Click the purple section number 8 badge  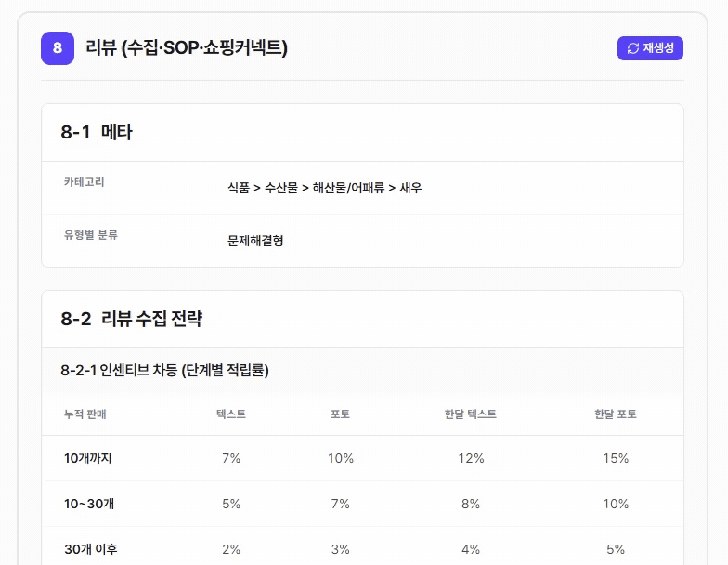58,48
